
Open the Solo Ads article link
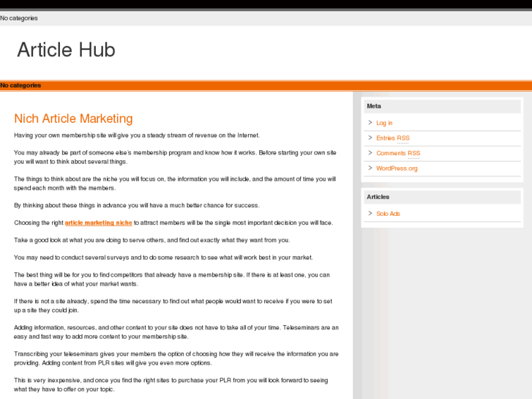(x=388, y=214)
